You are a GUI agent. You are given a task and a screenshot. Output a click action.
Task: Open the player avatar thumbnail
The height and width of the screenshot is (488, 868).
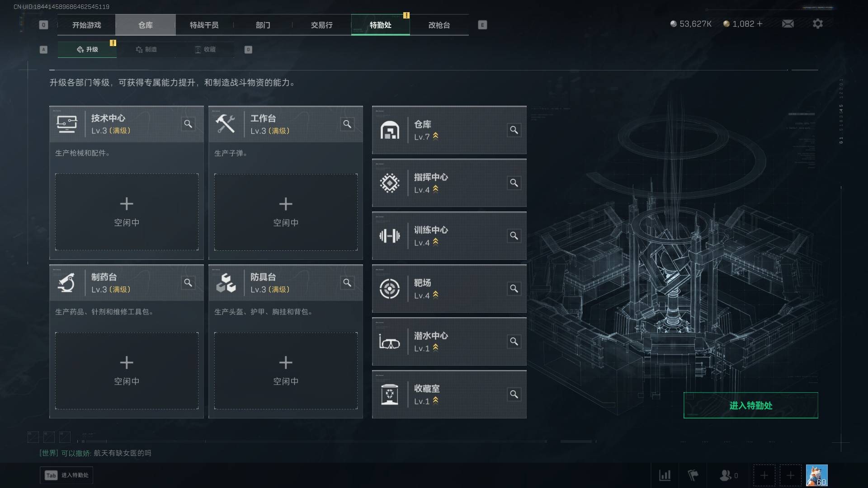(816, 475)
